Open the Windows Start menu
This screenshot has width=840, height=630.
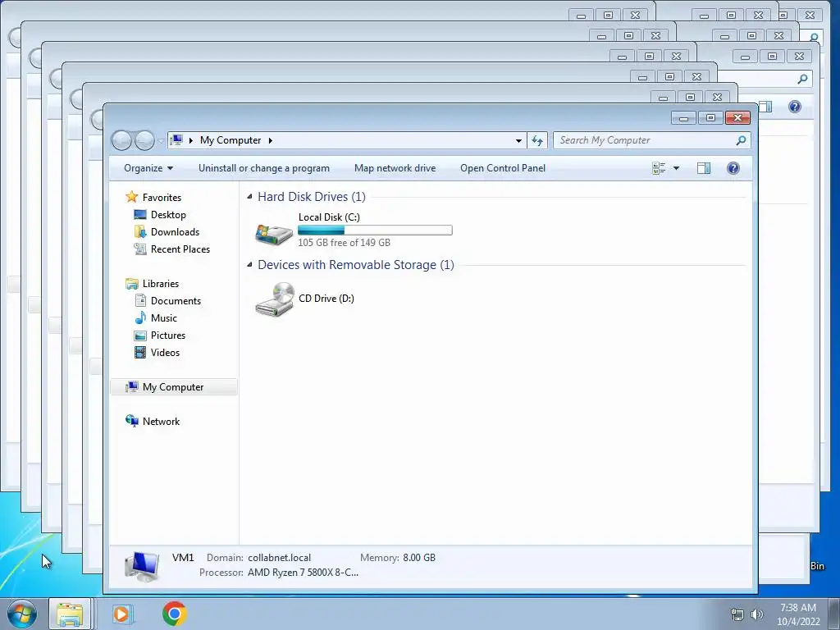(22, 614)
